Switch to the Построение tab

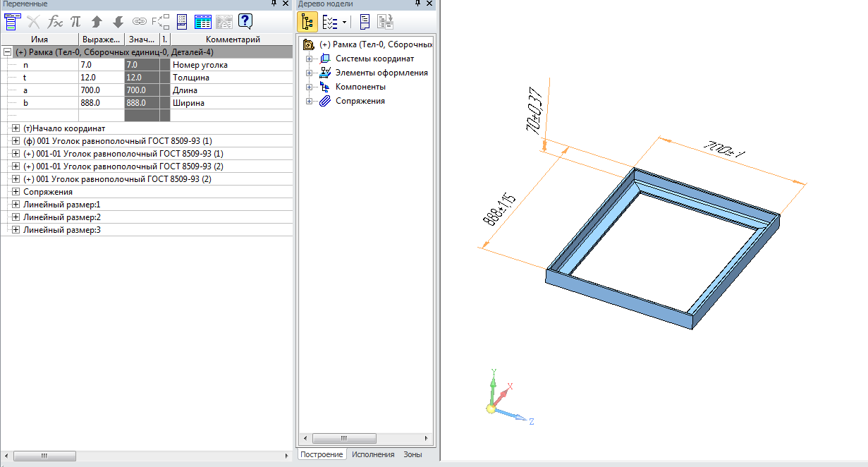[x=322, y=454]
